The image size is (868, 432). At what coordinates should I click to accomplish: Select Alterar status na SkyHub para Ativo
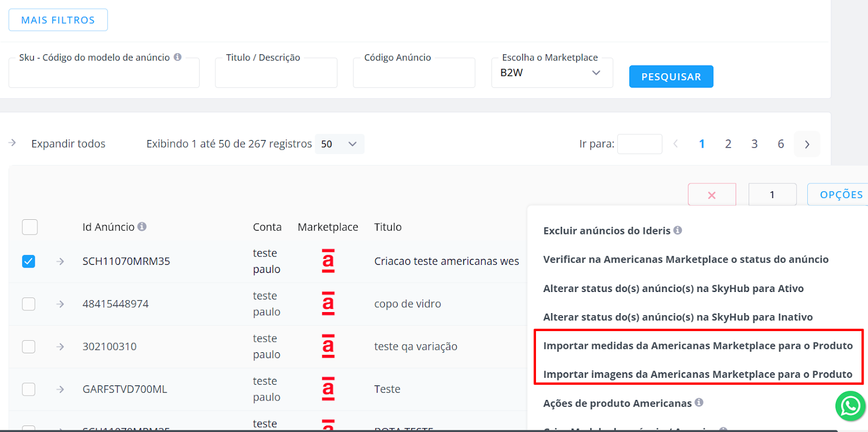pyautogui.click(x=673, y=289)
